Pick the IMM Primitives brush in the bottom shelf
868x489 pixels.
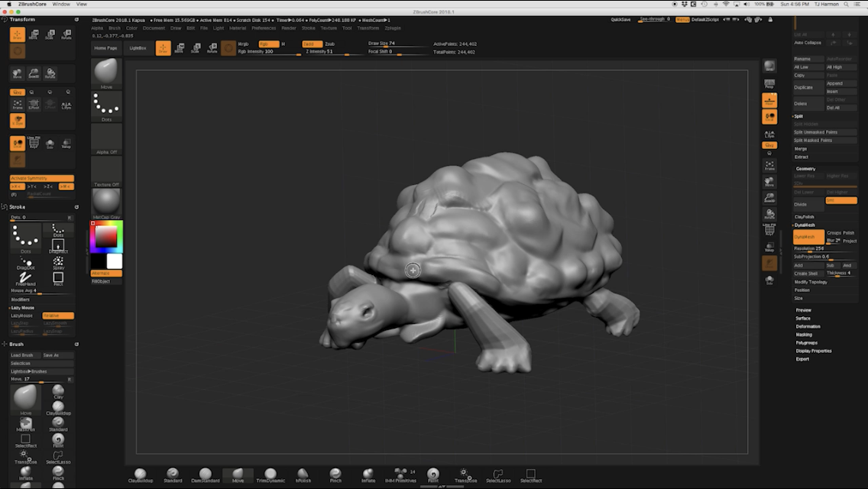point(400,475)
